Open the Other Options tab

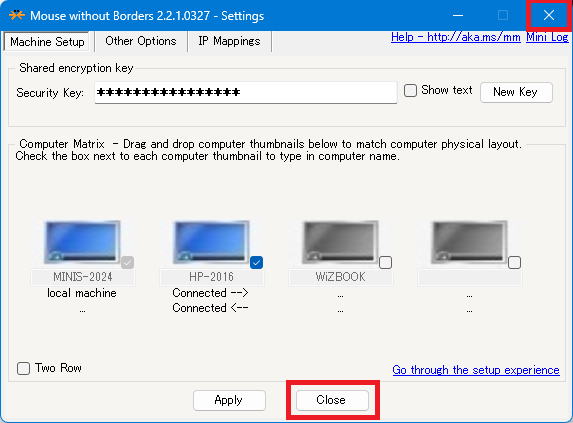(141, 41)
